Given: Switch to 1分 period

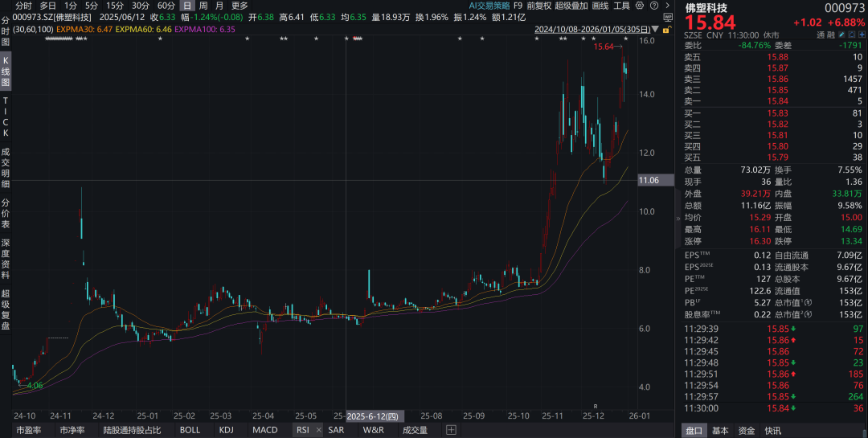Looking at the screenshot, I should [x=71, y=6].
